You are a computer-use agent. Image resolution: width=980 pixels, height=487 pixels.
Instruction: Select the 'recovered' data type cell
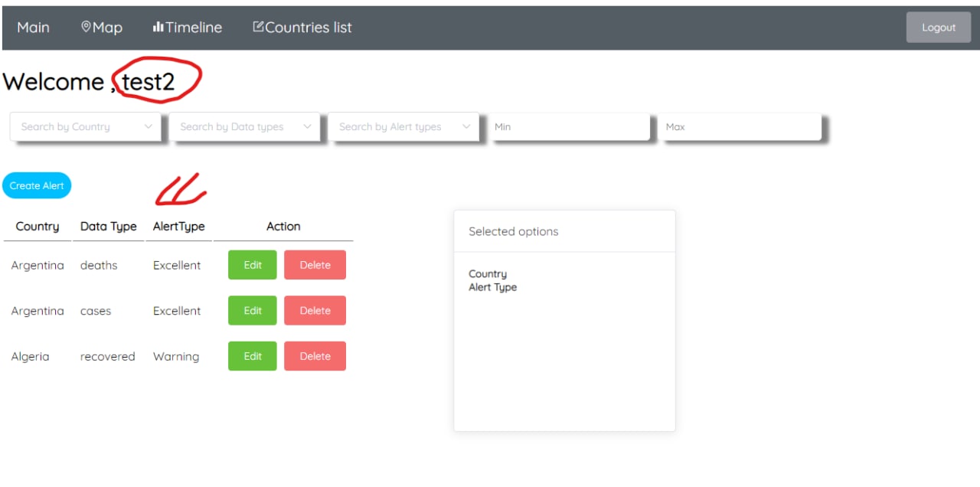pos(108,357)
